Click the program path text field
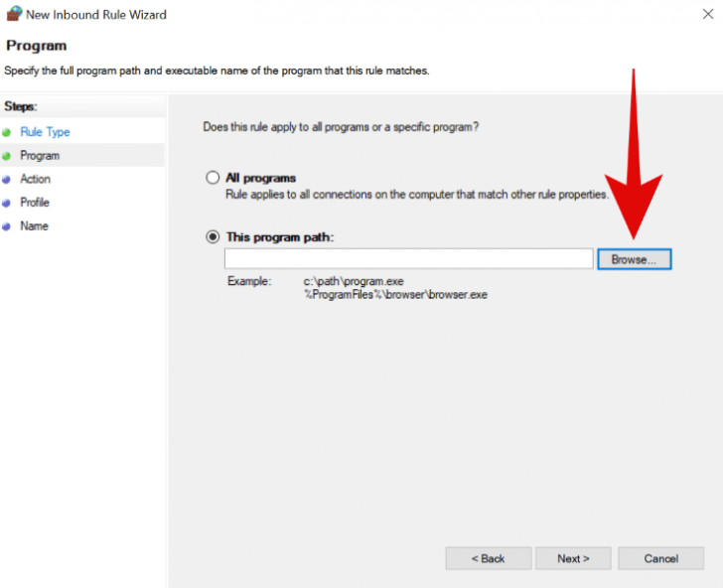The height and width of the screenshot is (588, 723). [x=408, y=259]
